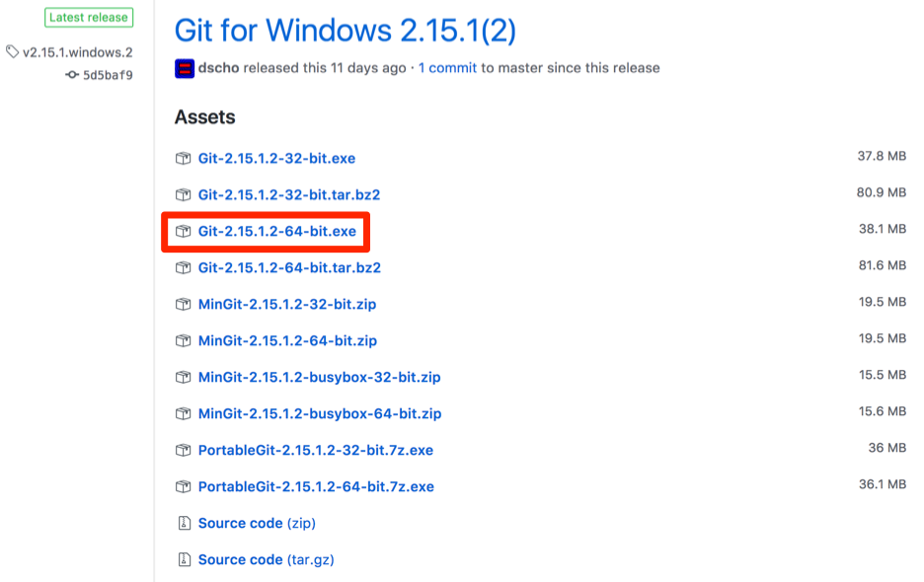The image size is (924, 582).
Task: Click the package icon beside PortableGit-2.15.1.2-32-bit.7z.exe
Action: [184, 451]
